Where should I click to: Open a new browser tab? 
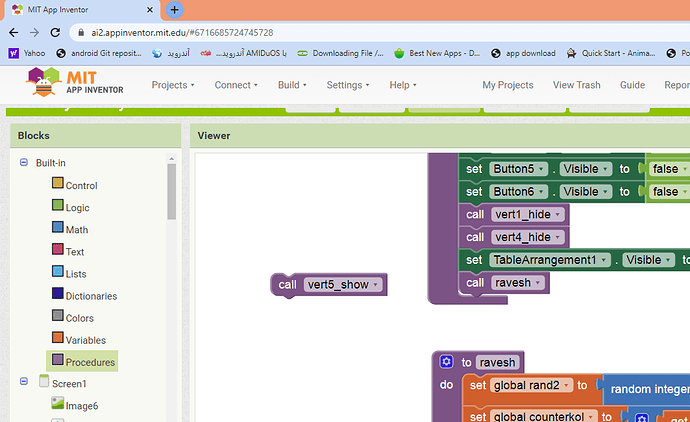(x=174, y=10)
